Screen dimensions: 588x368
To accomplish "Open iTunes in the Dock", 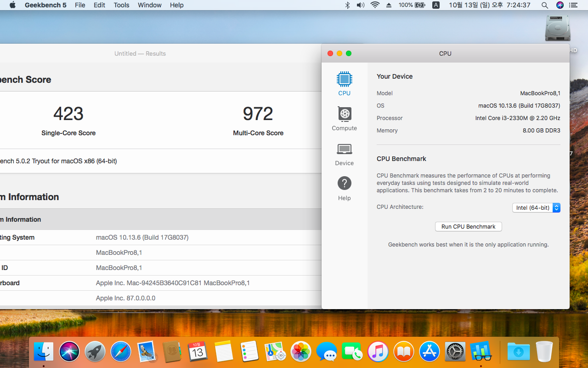I will 378,352.
